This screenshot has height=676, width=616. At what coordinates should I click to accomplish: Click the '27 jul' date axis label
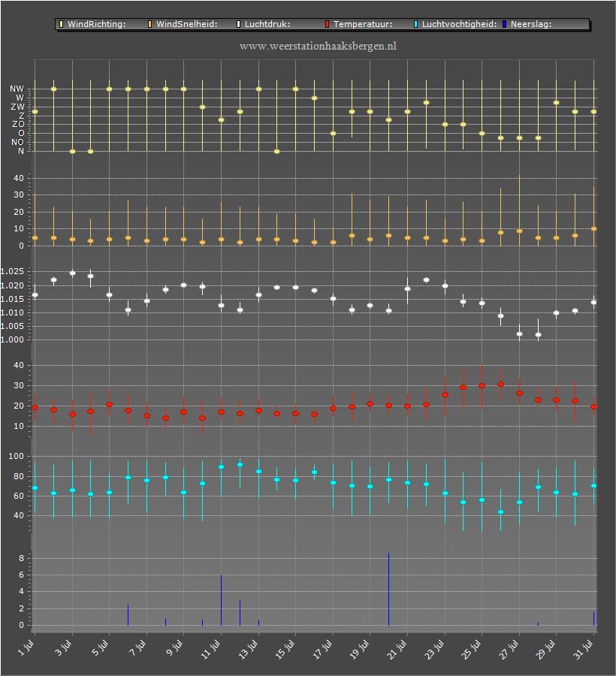(x=509, y=650)
